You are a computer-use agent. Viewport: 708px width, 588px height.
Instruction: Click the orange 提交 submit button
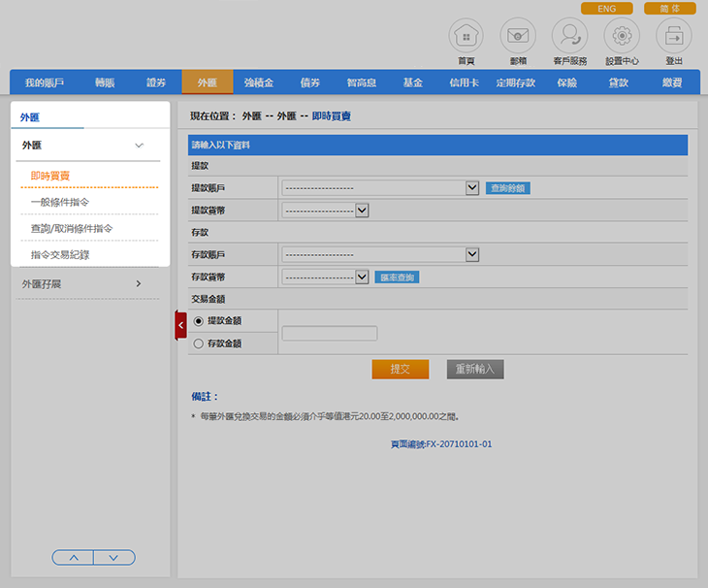tap(400, 370)
